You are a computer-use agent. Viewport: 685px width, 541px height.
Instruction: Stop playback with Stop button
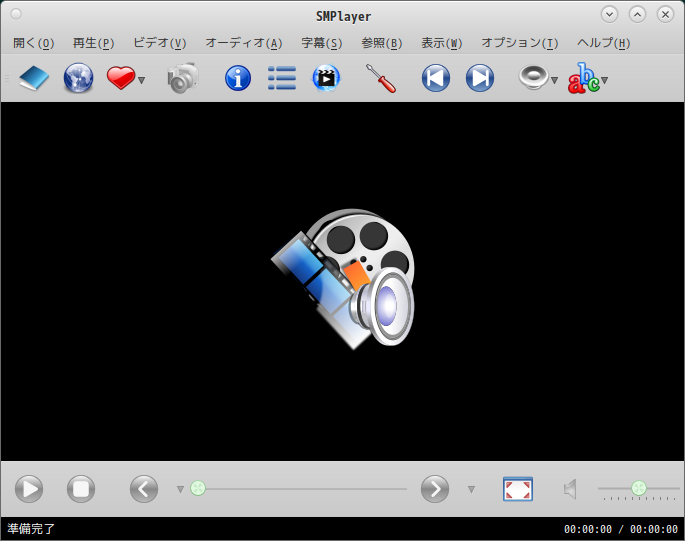(x=81, y=489)
